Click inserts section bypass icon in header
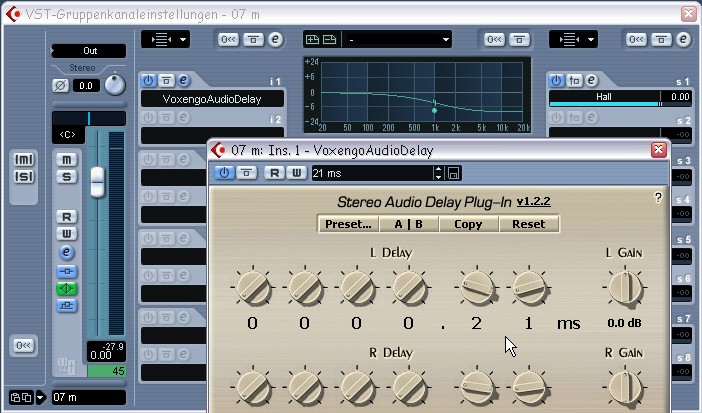The width and height of the screenshot is (702, 413). 253,39
